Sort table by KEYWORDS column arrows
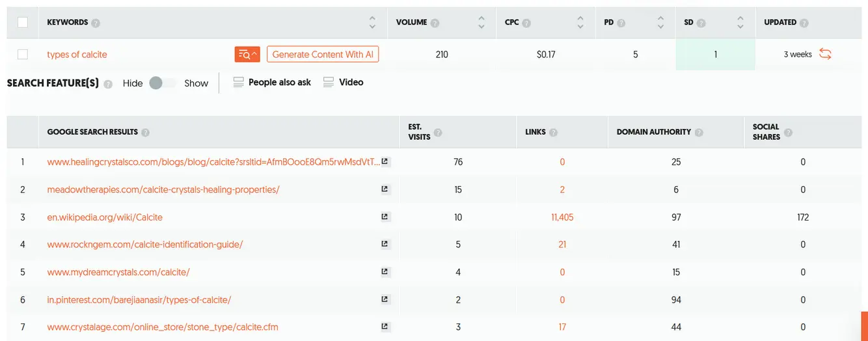This screenshot has height=341, width=868. point(372,22)
